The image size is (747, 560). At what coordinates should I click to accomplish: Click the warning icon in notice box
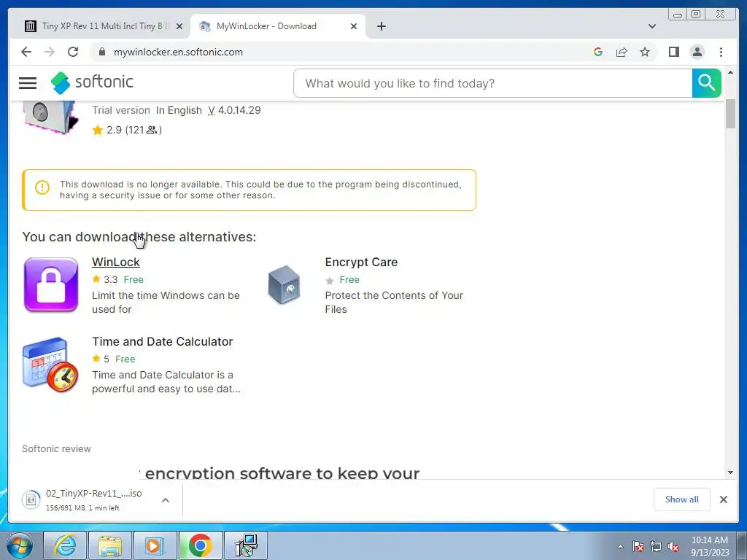pyautogui.click(x=42, y=187)
